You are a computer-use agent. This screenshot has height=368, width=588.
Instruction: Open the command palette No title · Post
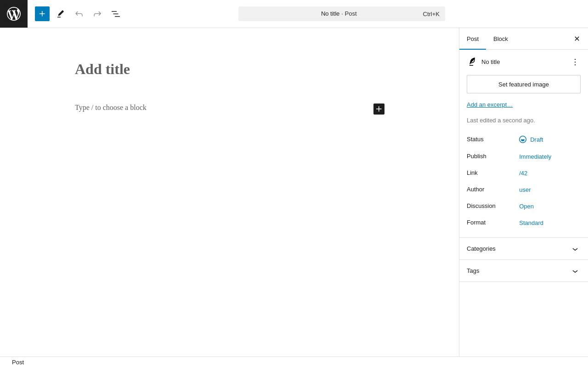click(342, 14)
